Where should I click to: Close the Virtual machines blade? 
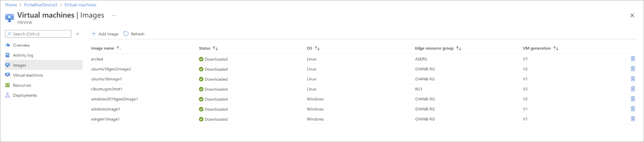coord(632,16)
